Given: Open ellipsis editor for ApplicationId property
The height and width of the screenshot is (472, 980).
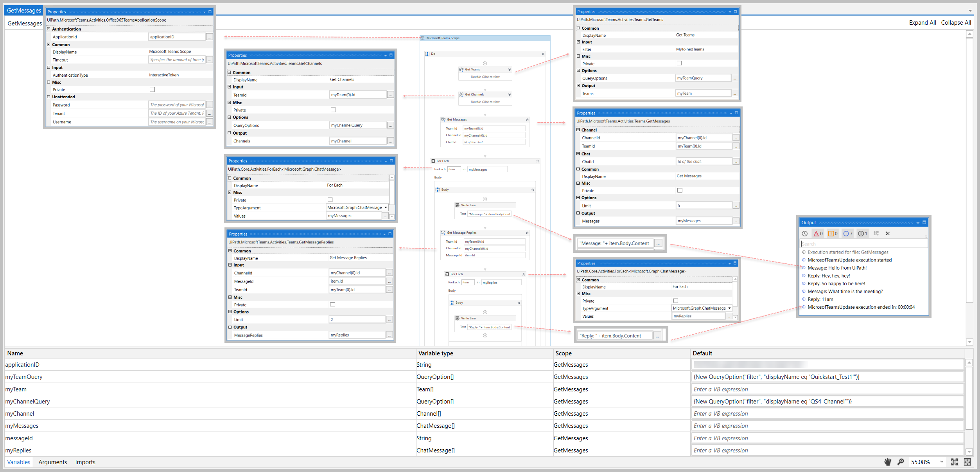Looking at the screenshot, I should pyautogui.click(x=210, y=37).
